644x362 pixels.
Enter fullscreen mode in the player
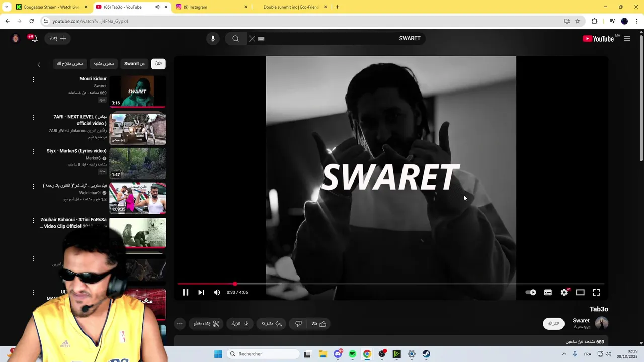pyautogui.click(x=596, y=292)
